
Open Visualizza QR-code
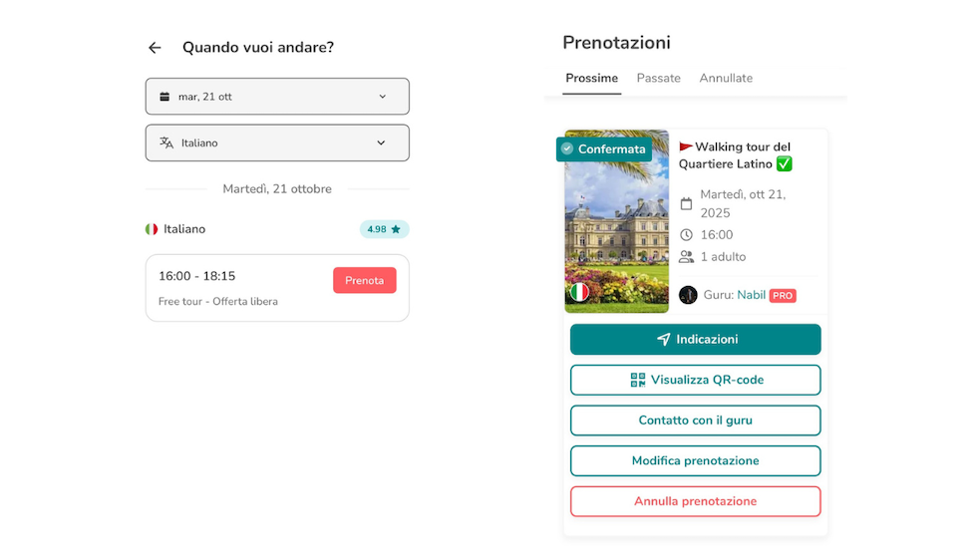click(695, 380)
